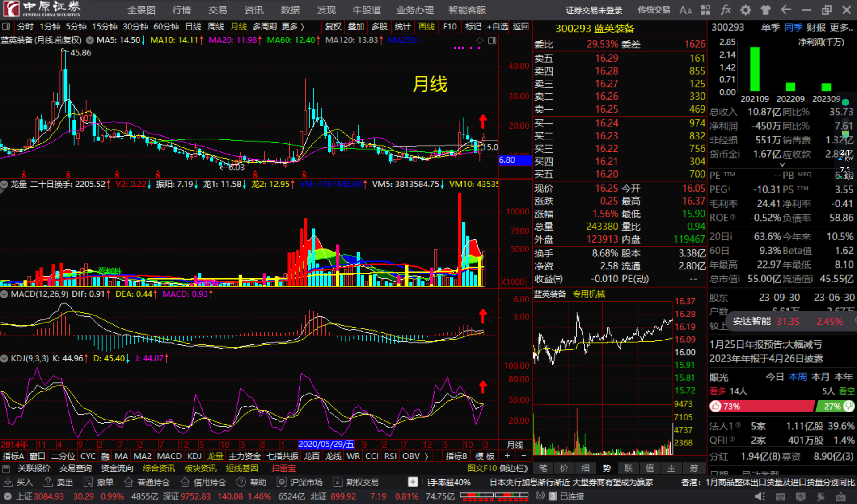Image resolution: width=857 pixels, height=504 pixels.
Task: Click the +自选 add to watchlist button
Action: pos(497,27)
